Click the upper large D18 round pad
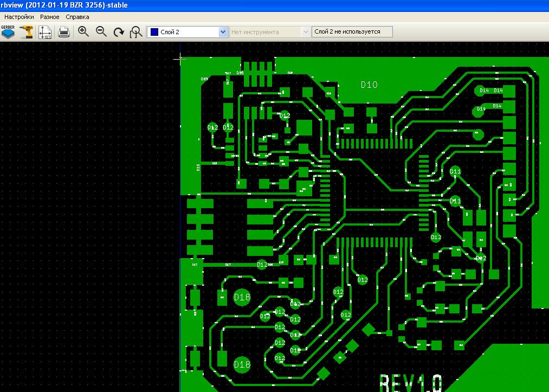Viewport: 549px width, 392px height. pyautogui.click(x=242, y=297)
